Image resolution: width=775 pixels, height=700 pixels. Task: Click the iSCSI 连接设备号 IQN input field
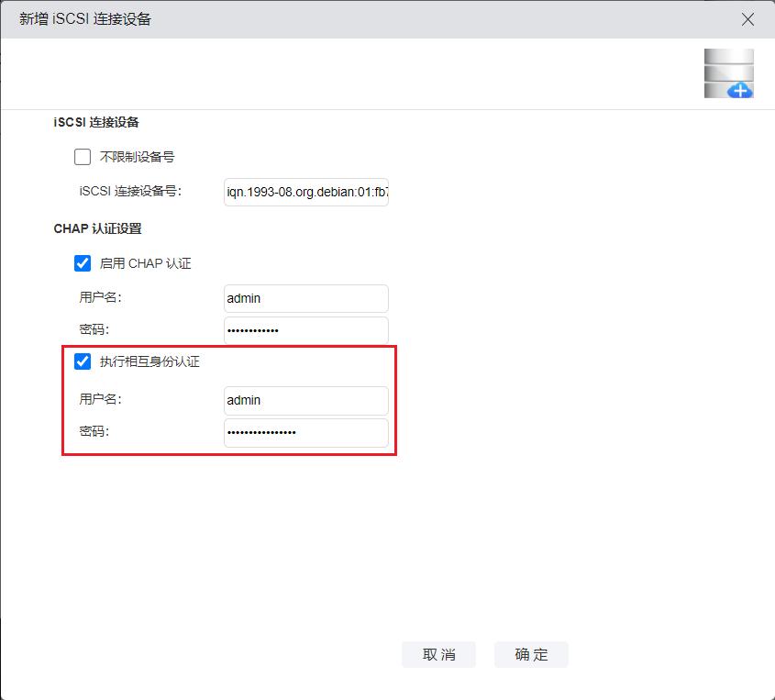[305, 192]
